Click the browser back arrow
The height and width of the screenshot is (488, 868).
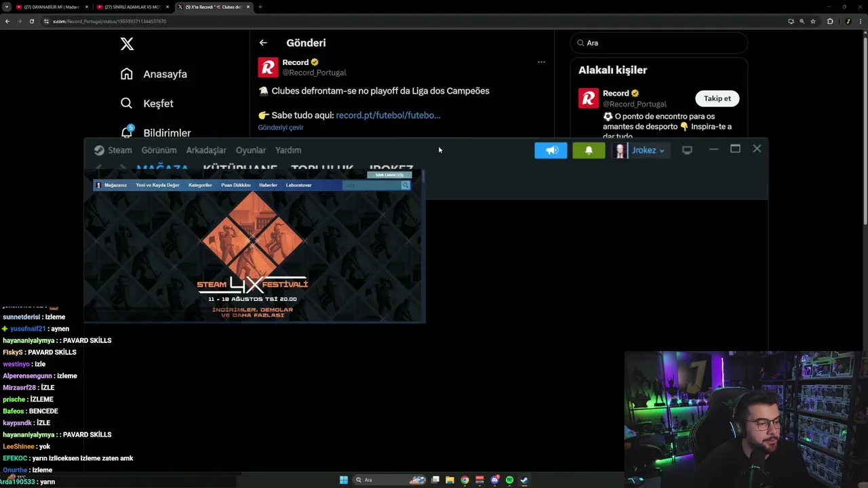(7, 21)
